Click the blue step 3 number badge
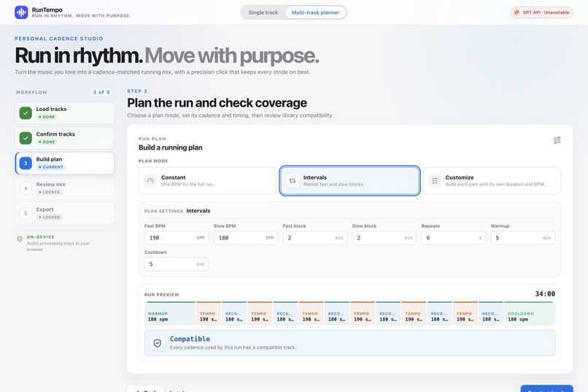Screen dimensions: 588x392 tap(26, 164)
